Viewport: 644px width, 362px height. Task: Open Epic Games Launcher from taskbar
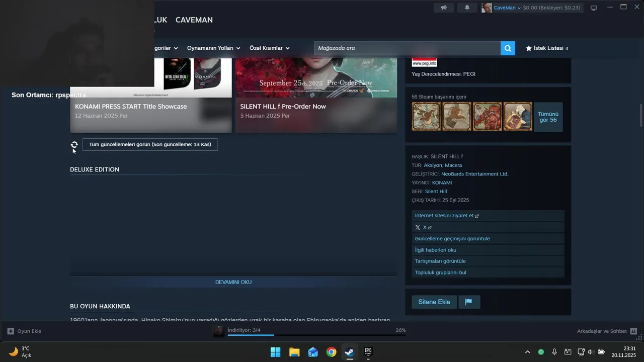click(x=368, y=352)
